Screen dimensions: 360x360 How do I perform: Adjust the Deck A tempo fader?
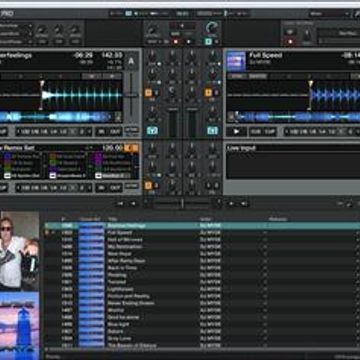pyautogui.click(x=131, y=95)
